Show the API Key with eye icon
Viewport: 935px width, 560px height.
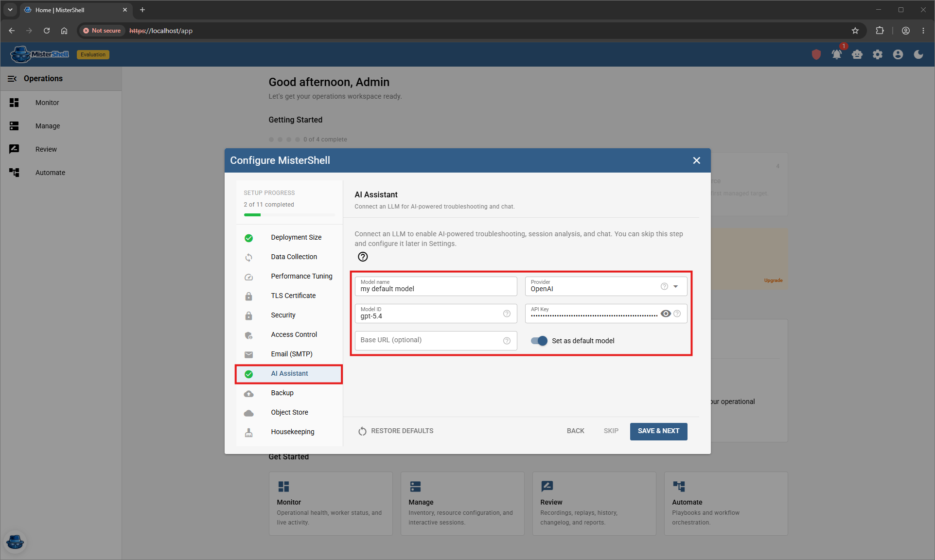click(666, 314)
